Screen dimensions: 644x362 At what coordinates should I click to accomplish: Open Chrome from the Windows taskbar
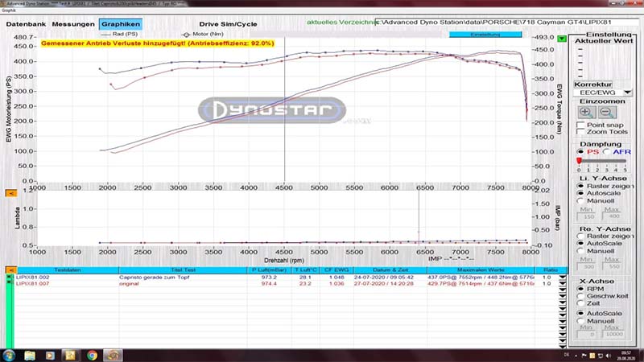[x=92, y=354]
